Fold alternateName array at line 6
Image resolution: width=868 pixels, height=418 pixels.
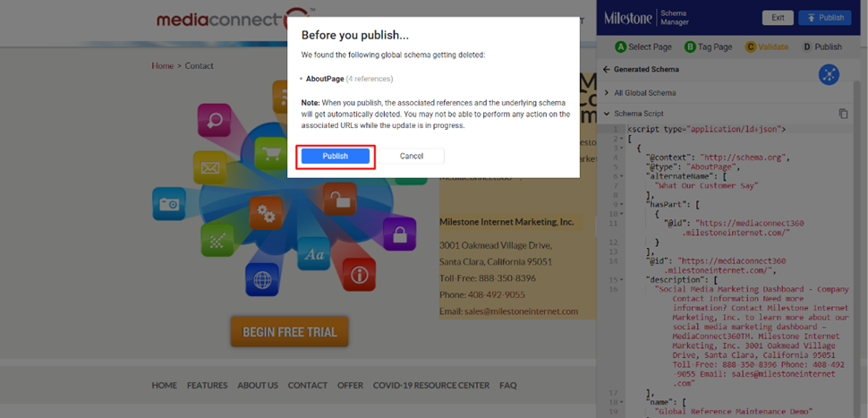pos(622,176)
